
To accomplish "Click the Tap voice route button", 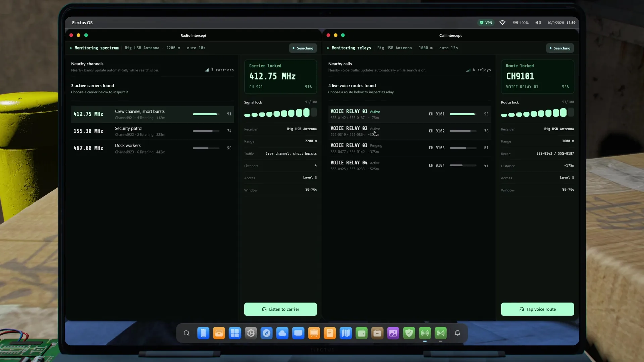I will tap(537, 309).
